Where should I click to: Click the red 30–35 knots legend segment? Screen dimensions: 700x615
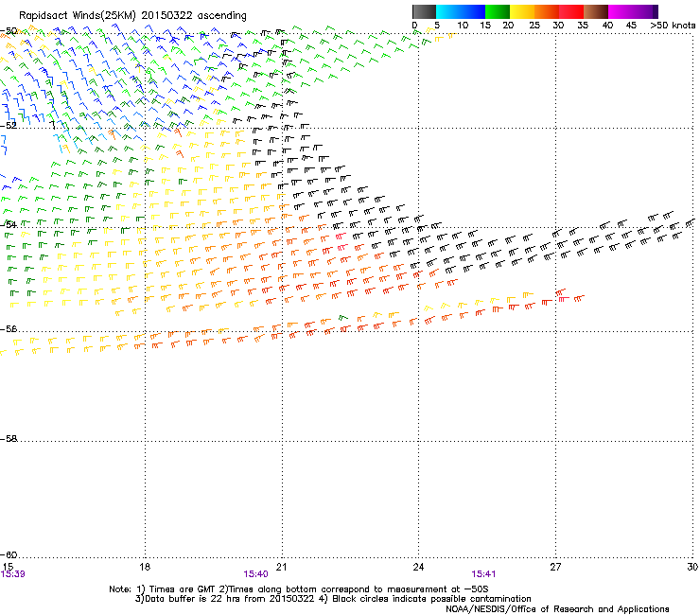tap(571, 11)
